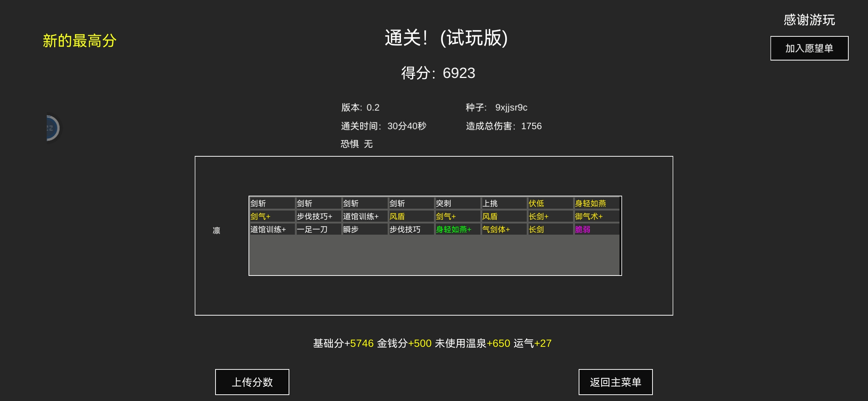
Task: Click the unused hot spring +650 entry
Action: [473, 343]
